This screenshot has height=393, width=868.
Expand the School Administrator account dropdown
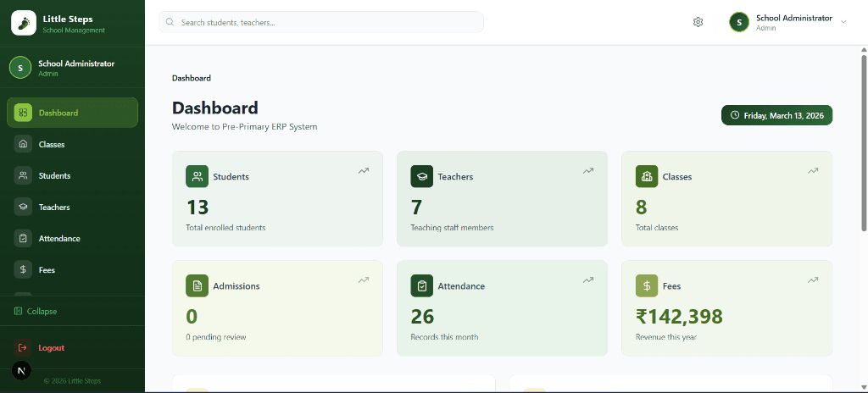(x=843, y=21)
